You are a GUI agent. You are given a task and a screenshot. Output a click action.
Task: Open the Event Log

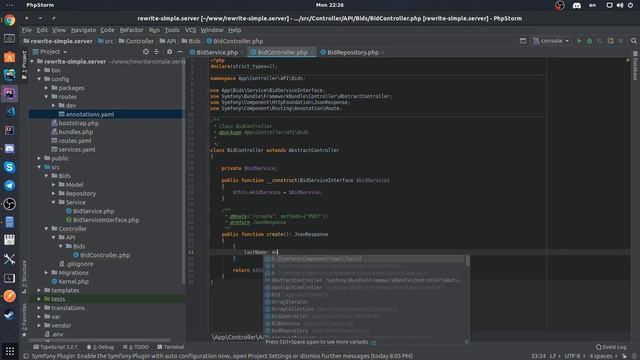coord(611,347)
